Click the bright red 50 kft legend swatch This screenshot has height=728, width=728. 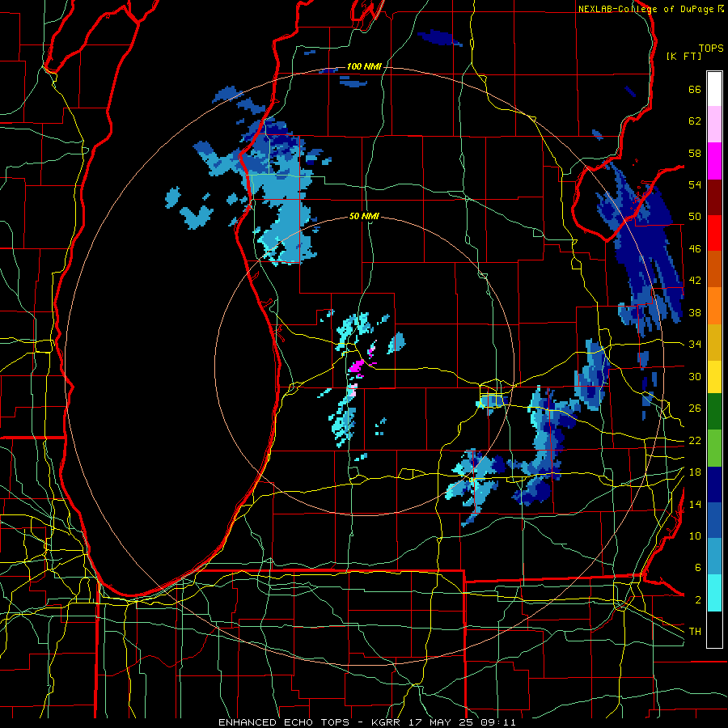click(x=714, y=233)
